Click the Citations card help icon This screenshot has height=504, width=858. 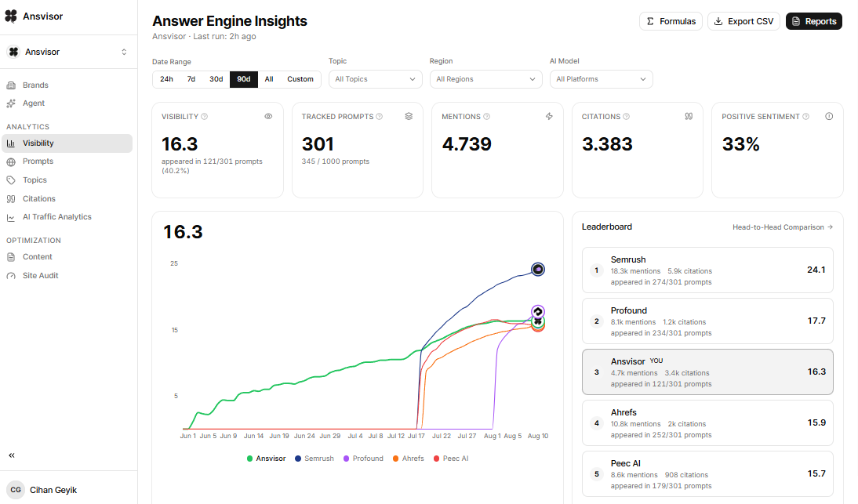tap(627, 117)
